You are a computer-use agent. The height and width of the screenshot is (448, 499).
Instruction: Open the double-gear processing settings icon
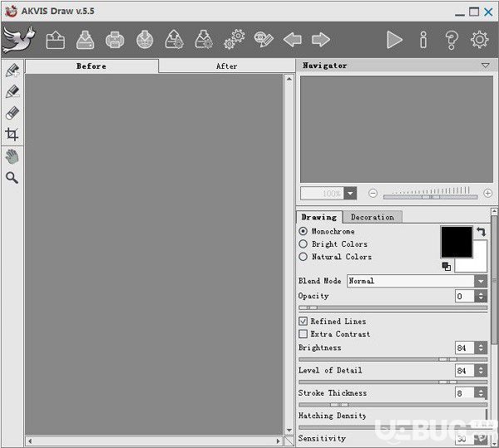[x=235, y=40]
